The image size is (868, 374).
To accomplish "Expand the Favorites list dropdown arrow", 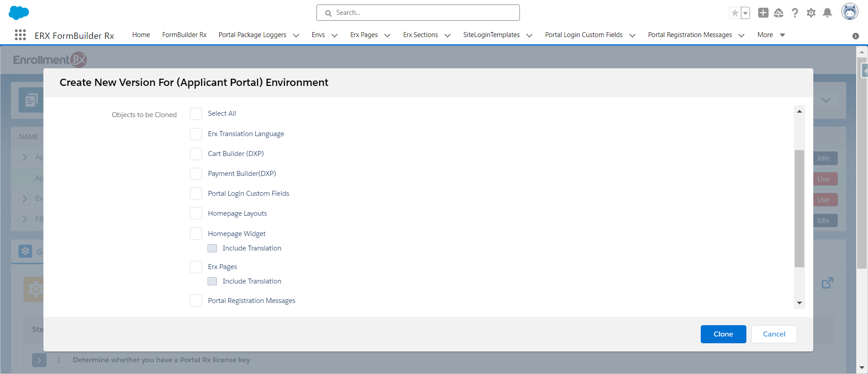I will pyautogui.click(x=745, y=13).
